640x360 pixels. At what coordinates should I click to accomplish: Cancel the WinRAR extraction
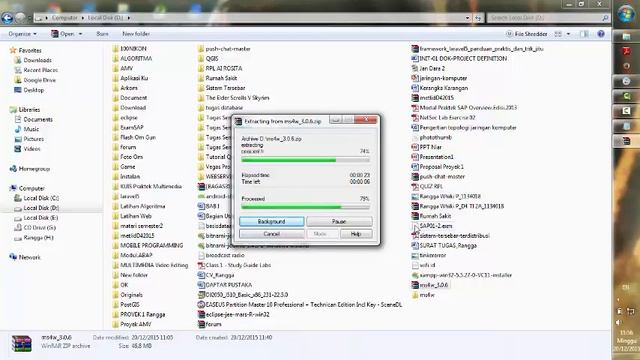click(x=271, y=234)
